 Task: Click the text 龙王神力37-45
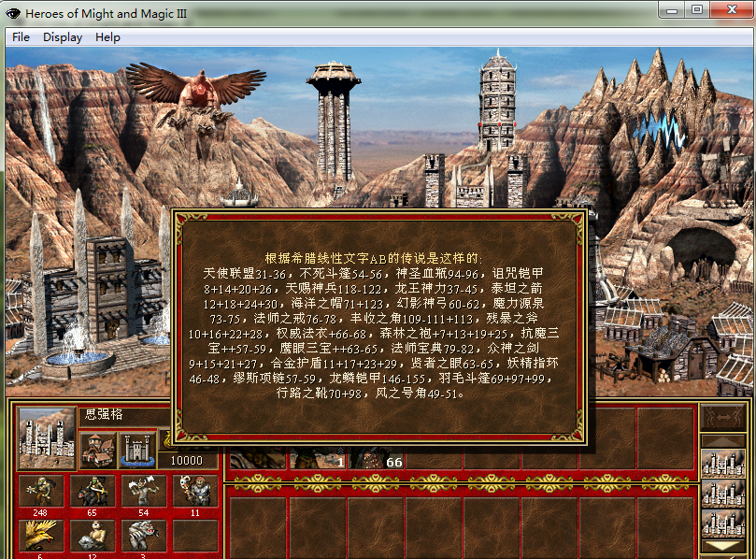coord(435,289)
